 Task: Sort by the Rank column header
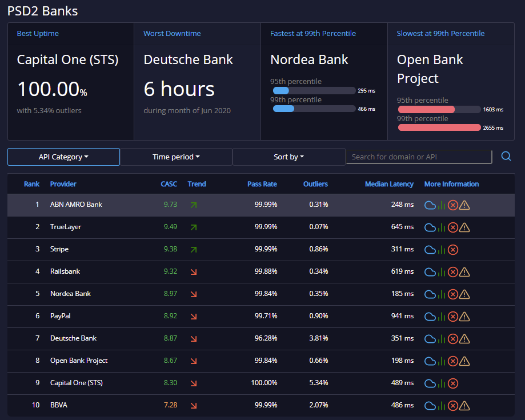31,184
